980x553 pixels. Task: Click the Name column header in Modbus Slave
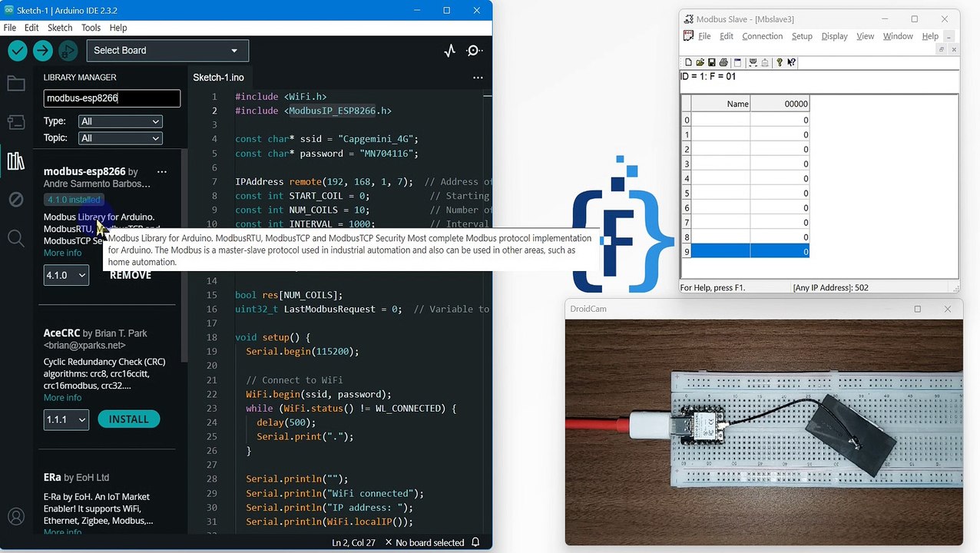721,104
